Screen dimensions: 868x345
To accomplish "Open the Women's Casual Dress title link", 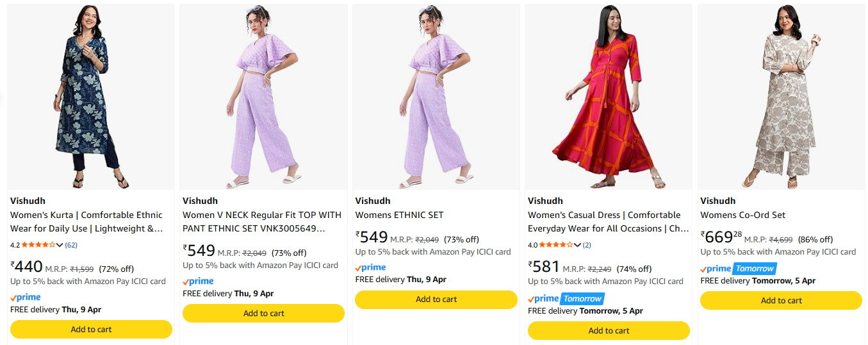I will point(609,222).
